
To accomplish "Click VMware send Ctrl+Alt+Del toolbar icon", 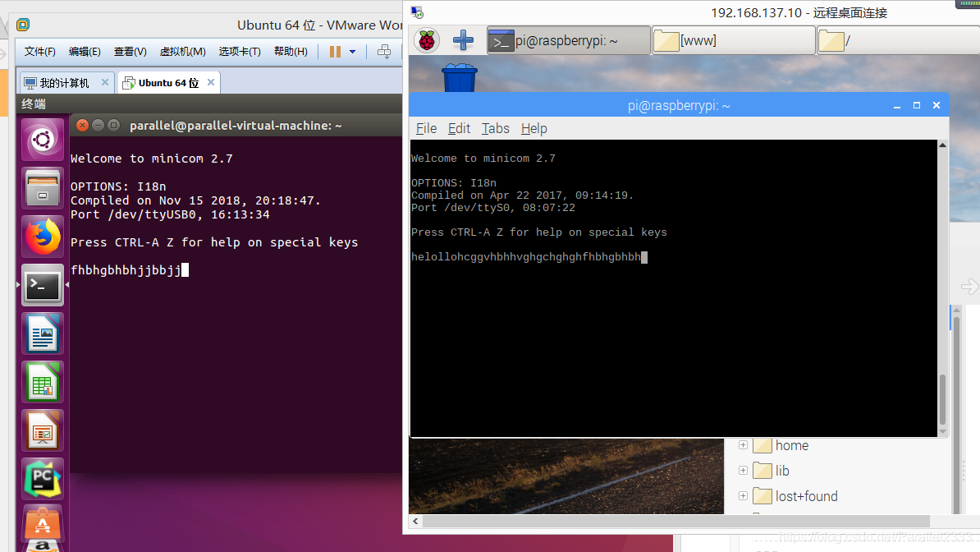I will tap(384, 51).
